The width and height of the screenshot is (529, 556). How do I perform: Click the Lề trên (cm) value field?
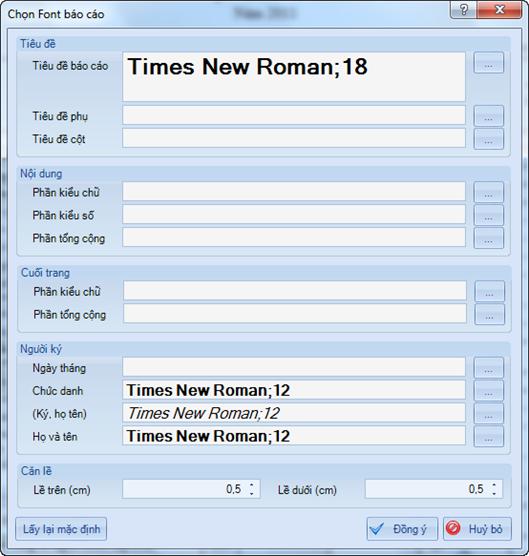click(x=191, y=489)
